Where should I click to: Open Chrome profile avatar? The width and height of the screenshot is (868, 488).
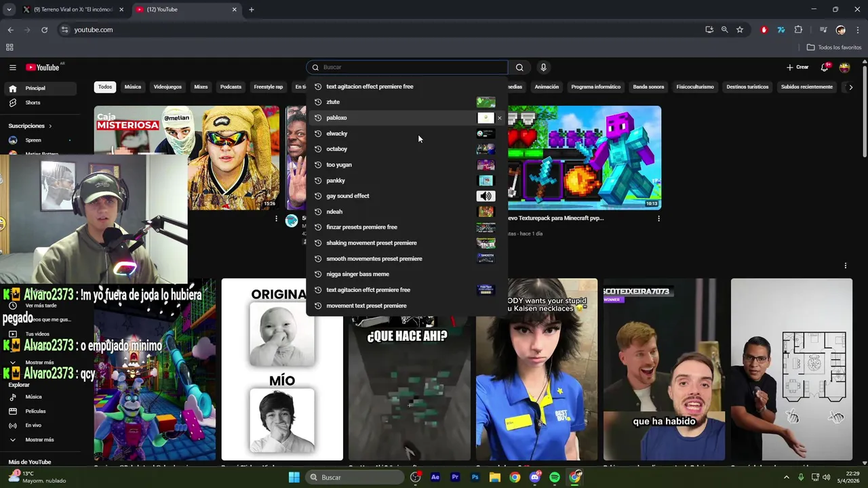[x=841, y=30]
